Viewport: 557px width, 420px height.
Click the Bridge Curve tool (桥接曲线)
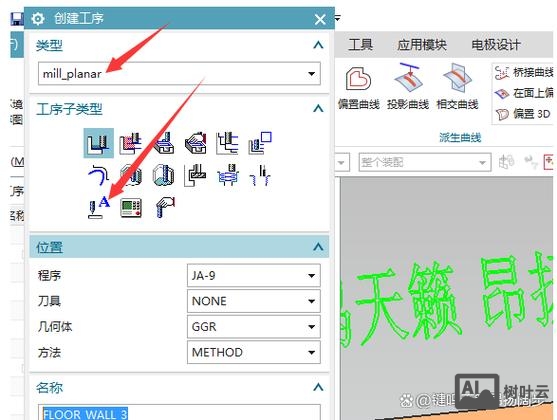(524, 72)
